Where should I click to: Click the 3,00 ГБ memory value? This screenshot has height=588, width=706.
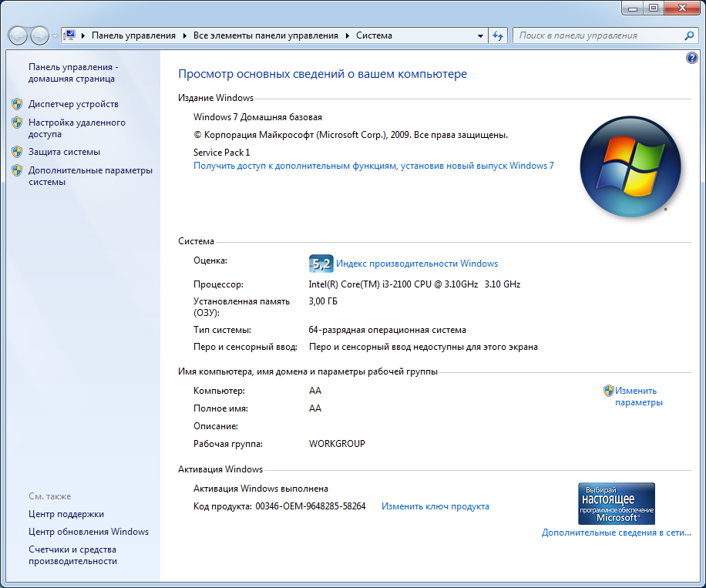point(323,301)
